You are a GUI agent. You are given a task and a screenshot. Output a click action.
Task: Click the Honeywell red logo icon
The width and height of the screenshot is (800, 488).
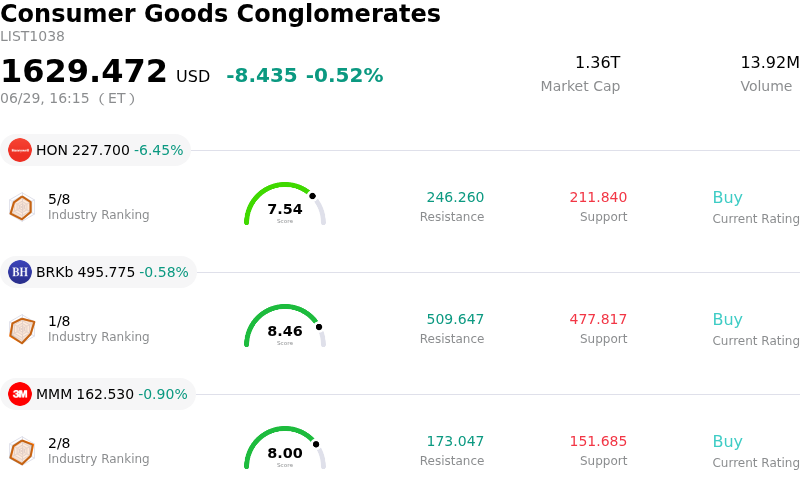[x=20, y=150]
